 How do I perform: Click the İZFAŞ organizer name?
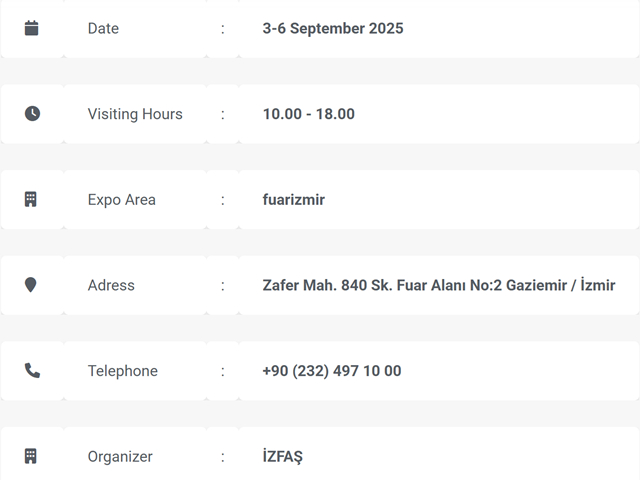click(x=282, y=456)
